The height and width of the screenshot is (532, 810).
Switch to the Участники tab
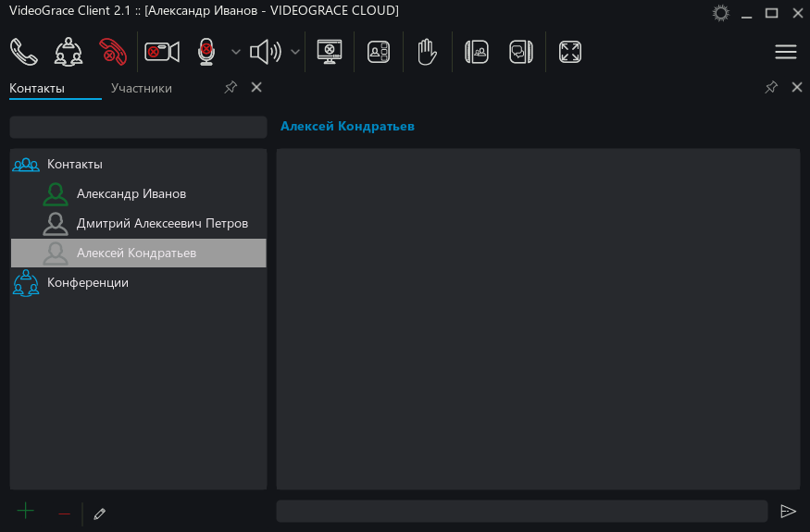[142, 89]
